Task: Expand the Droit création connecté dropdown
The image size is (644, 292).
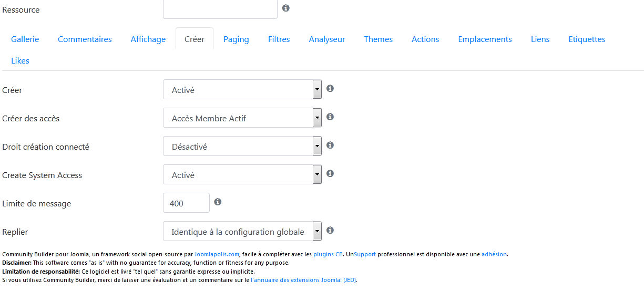Action: tap(242, 146)
